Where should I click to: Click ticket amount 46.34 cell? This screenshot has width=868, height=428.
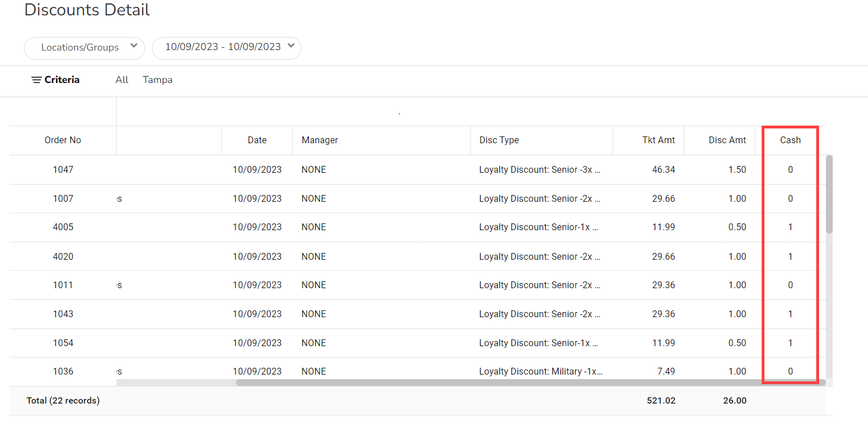663,170
